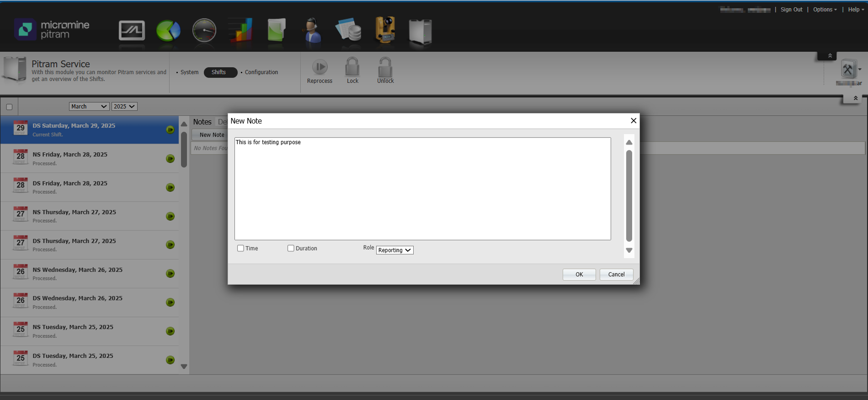Screen dimensions: 868x400
Task: Click the Sign Out link
Action: coord(791,10)
